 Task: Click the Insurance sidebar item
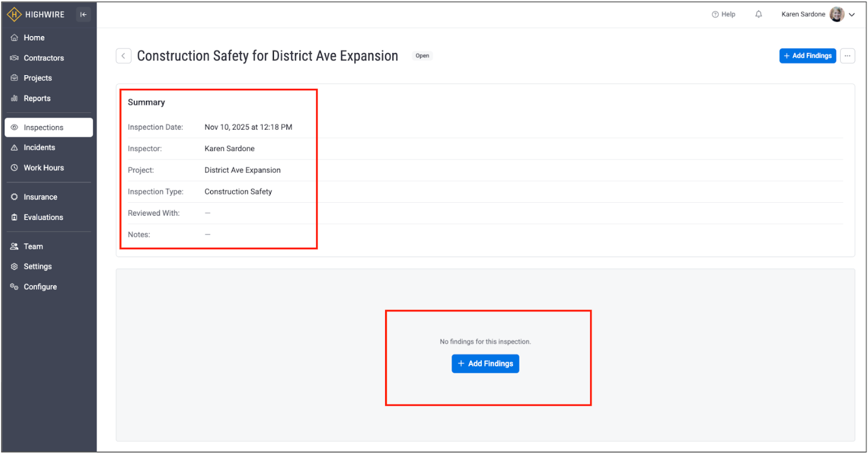click(x=40, y=197)
